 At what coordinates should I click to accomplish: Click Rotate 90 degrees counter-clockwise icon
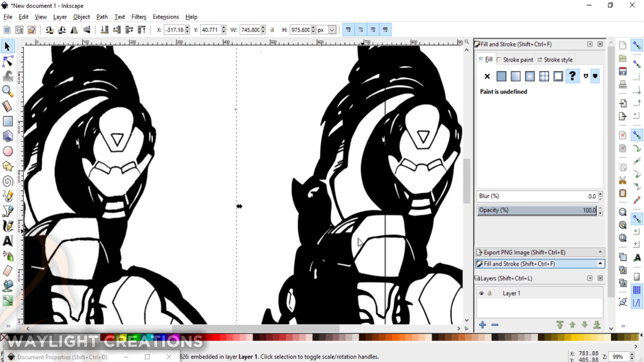(x=49, y=30)
